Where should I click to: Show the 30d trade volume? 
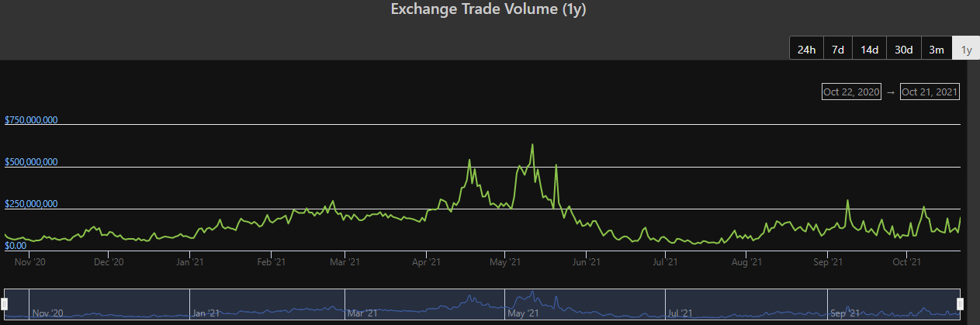[903, 49]
